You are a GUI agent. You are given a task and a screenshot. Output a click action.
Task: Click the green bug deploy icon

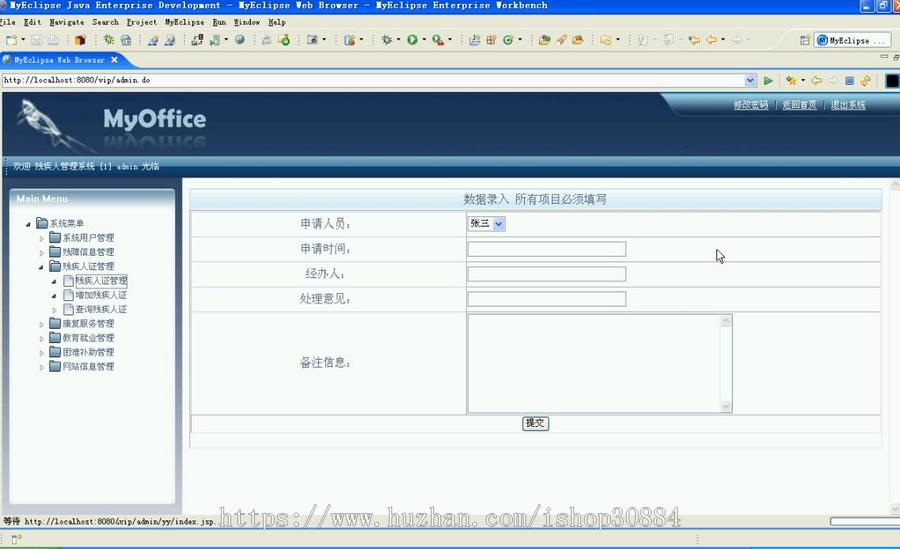coord(108,40)
